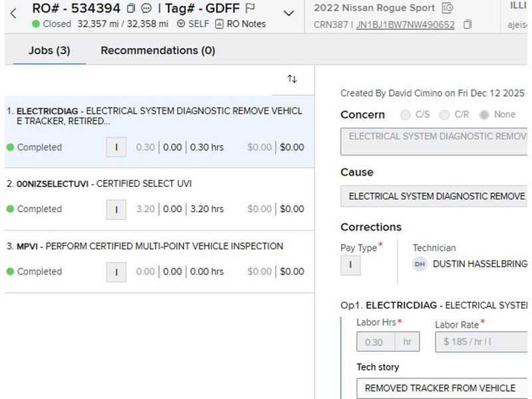Open the VIN link JN1BJ1BW7NW490652
The image size is (532, 399).
(x=405, y=25)
